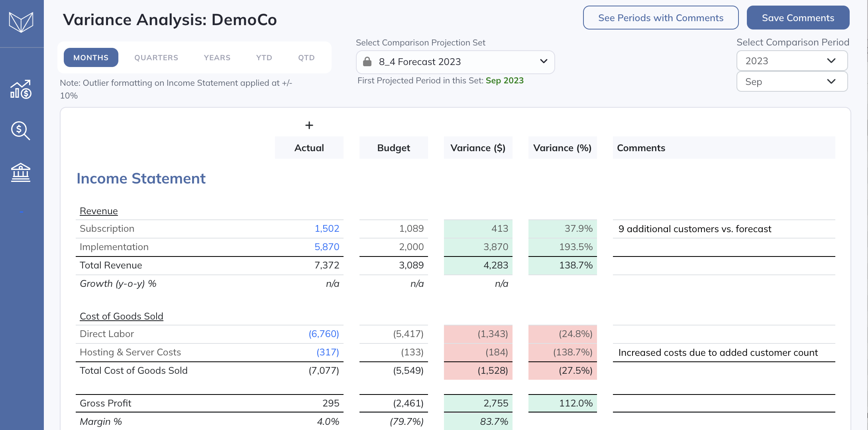Open the magnifier dollar analysis icon

tap(21, 131)
